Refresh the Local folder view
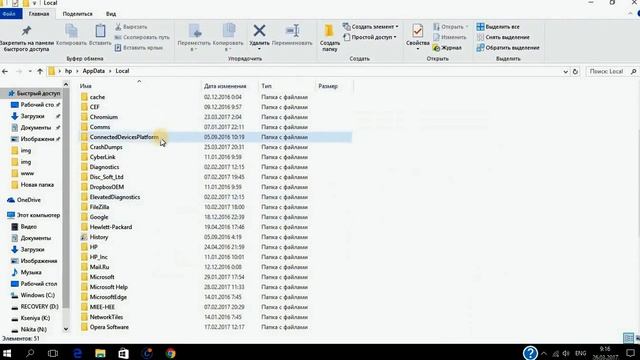The image size is (640, 360). (576, 71)
